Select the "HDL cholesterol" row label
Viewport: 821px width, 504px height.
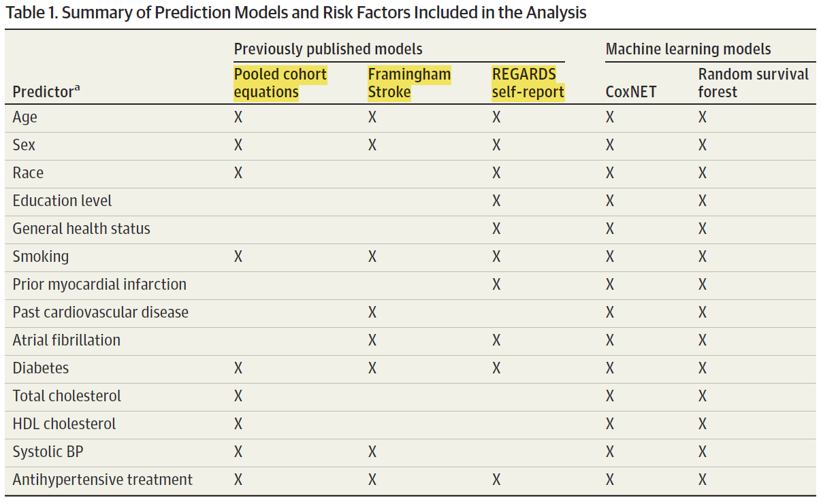point(64,424)
